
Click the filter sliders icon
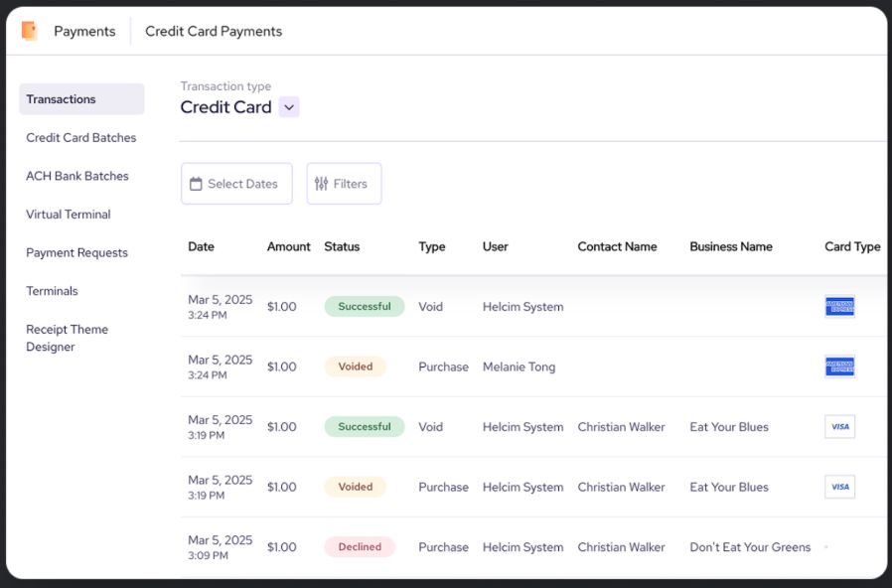click(325, 183)
